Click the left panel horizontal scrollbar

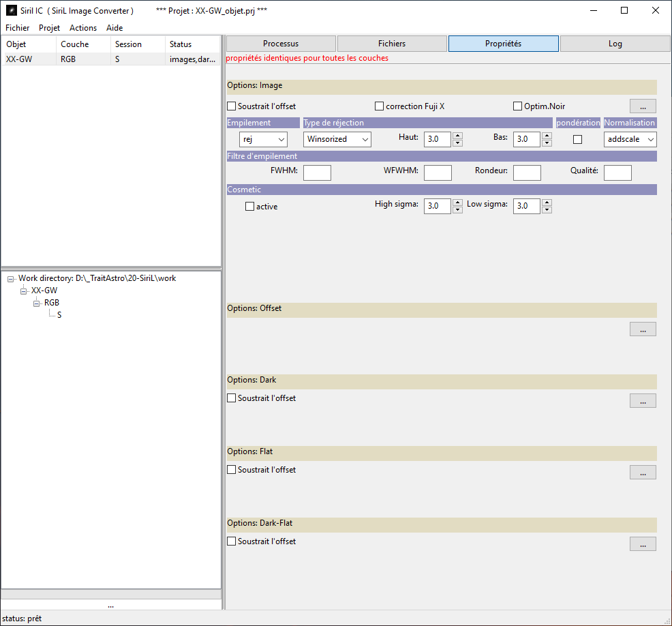[111, 594]
